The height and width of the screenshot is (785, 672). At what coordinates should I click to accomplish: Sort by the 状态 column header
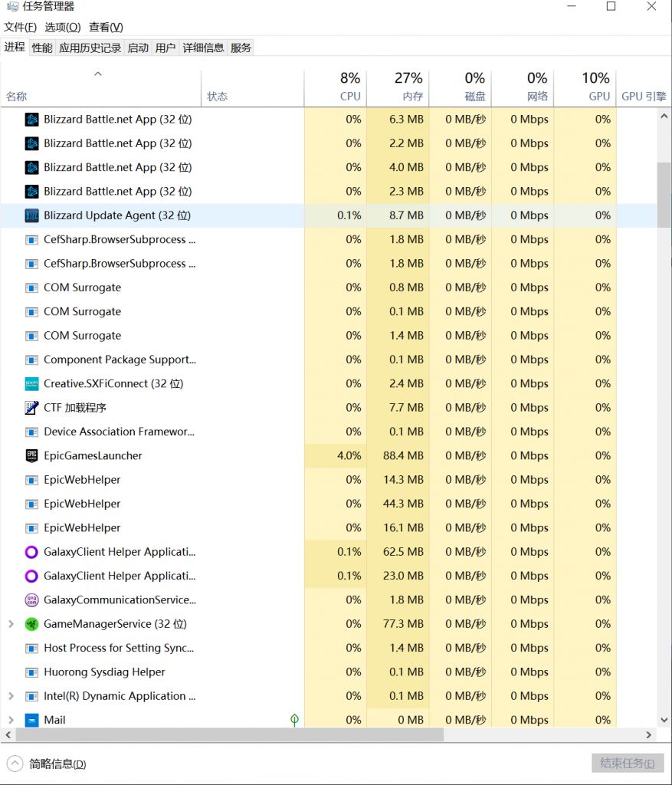pyautogui.click(x=253, y=89)
